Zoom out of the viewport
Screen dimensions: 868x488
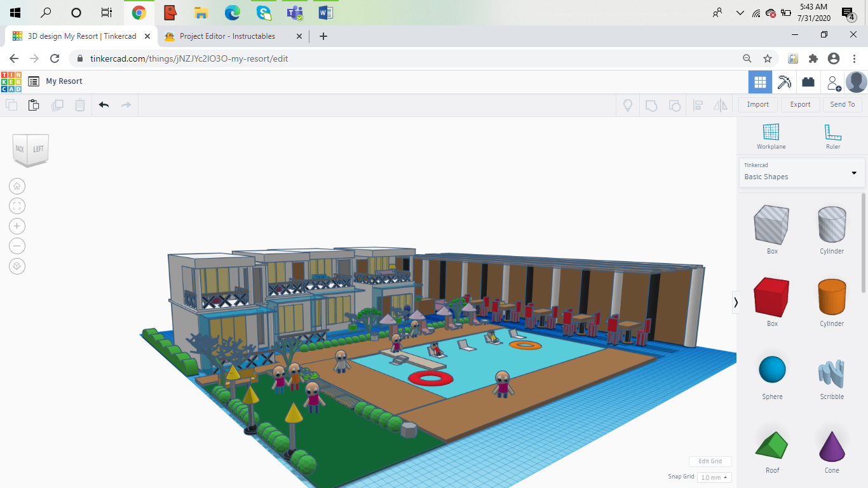17,246
